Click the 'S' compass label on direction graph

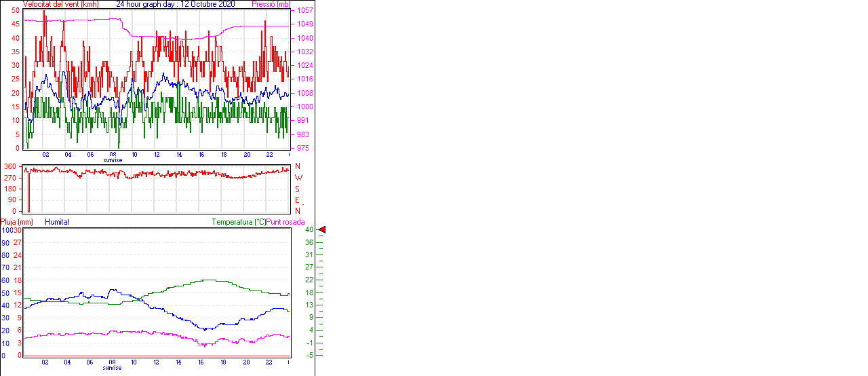pyautogui.click(x=298, y=189)
